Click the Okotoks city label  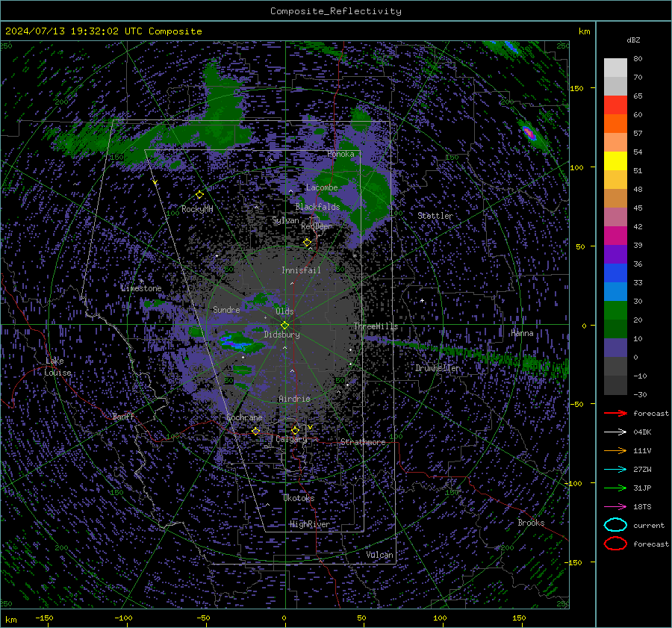pos(299,498)
